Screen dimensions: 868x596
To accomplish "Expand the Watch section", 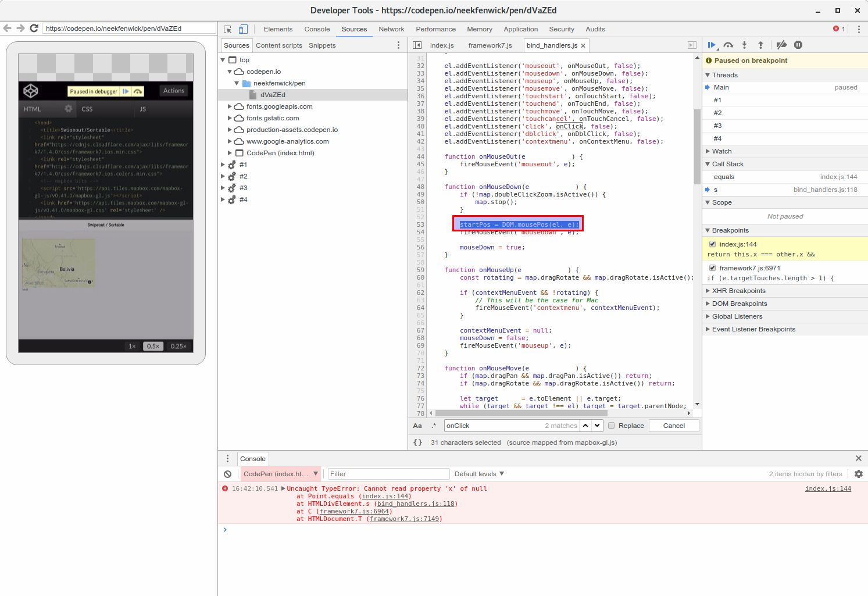I will (x=707, y=151).
